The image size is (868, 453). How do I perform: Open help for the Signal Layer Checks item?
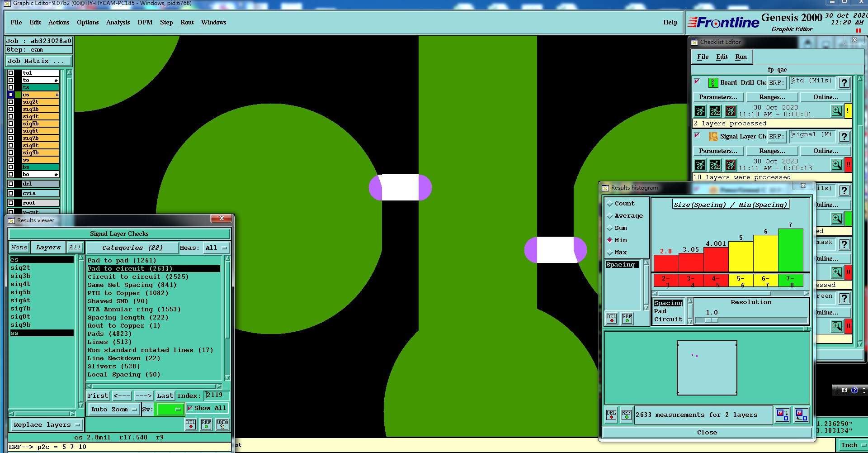(844, 137)
